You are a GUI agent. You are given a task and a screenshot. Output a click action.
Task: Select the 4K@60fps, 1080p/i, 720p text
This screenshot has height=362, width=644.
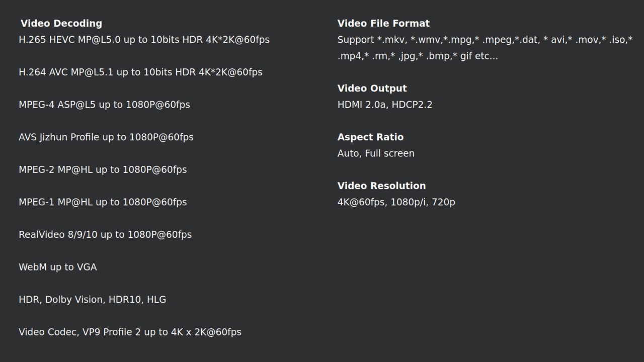pos(396,202)
